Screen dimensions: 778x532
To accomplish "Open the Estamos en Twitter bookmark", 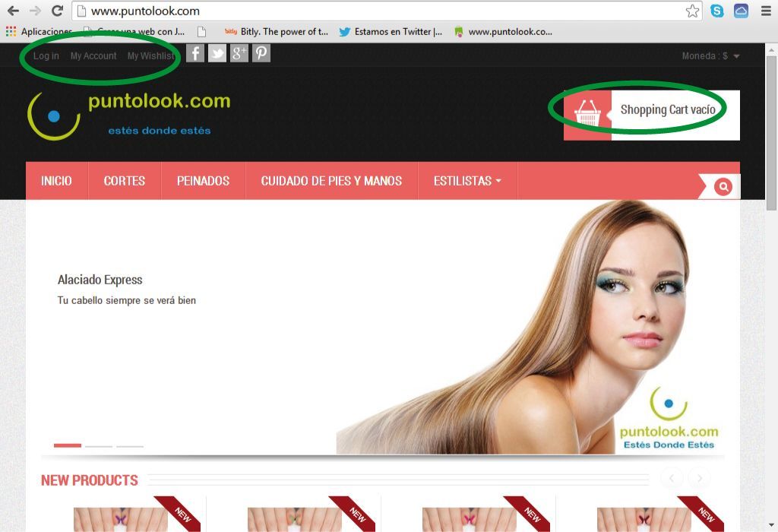I will pos(391,32).
